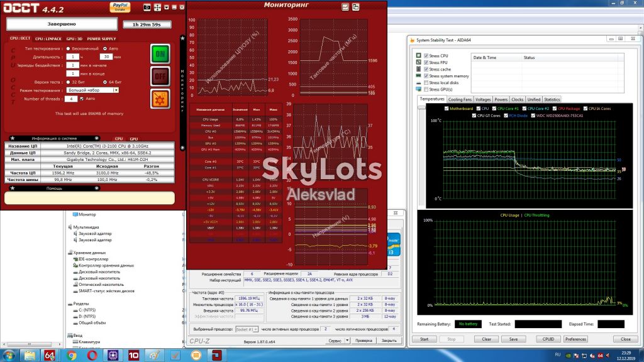644x362 pixels.
Task: Click the Preferences button in AIDA64
Action: (575, 339)
